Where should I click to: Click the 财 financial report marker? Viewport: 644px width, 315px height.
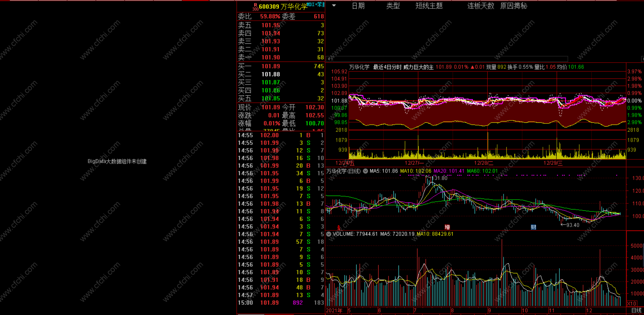533,227
